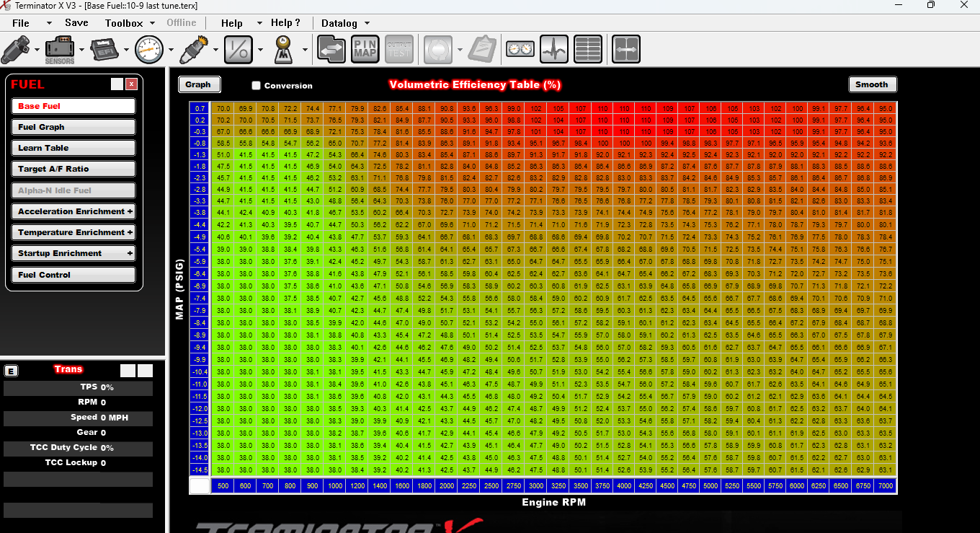Open the spark plug ignition icon
The height and width of the screenshot is (533, 980).
[x=194, y=50]
